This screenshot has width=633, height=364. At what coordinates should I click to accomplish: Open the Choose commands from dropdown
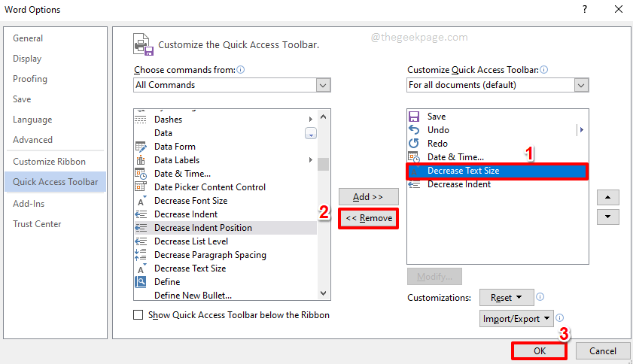[x=324, y=85]
